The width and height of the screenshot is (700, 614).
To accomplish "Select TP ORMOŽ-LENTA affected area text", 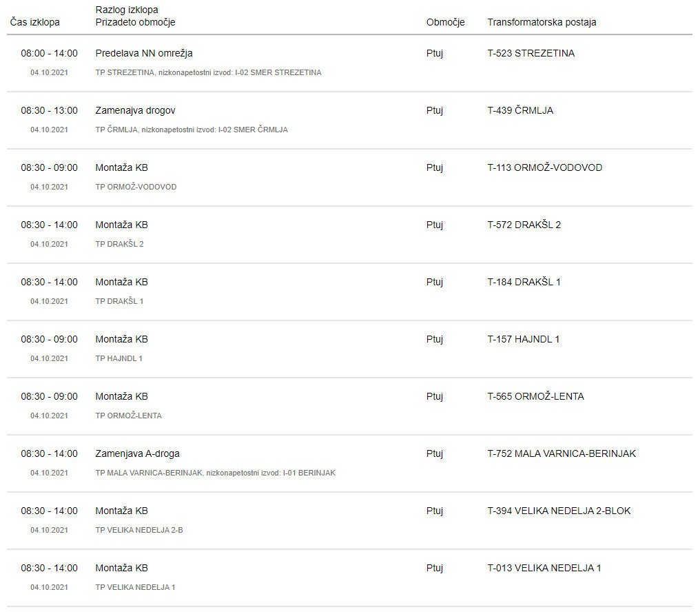I will pyautogui.click(x=129, y=416).
